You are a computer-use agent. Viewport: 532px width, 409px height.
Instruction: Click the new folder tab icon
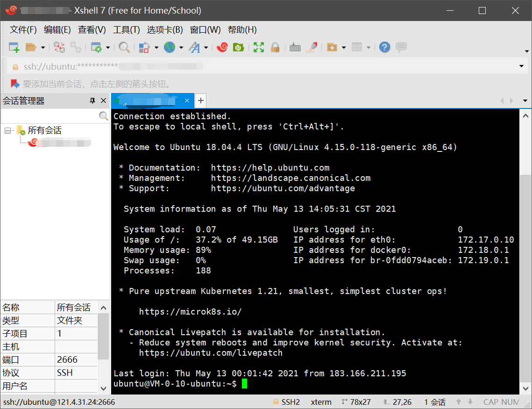(x=332, y=47)
